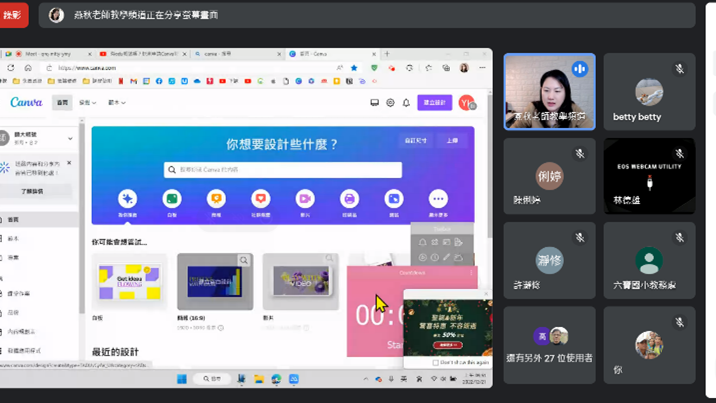Open a new browser tab

click(387, 54)
